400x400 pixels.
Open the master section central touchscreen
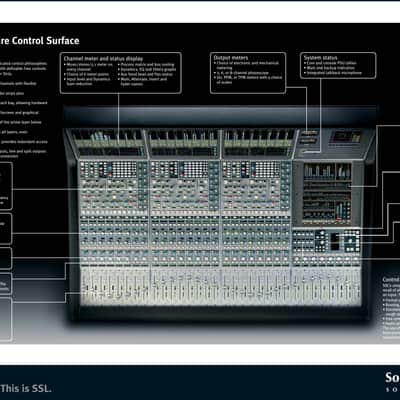click(x=327, y=193)
